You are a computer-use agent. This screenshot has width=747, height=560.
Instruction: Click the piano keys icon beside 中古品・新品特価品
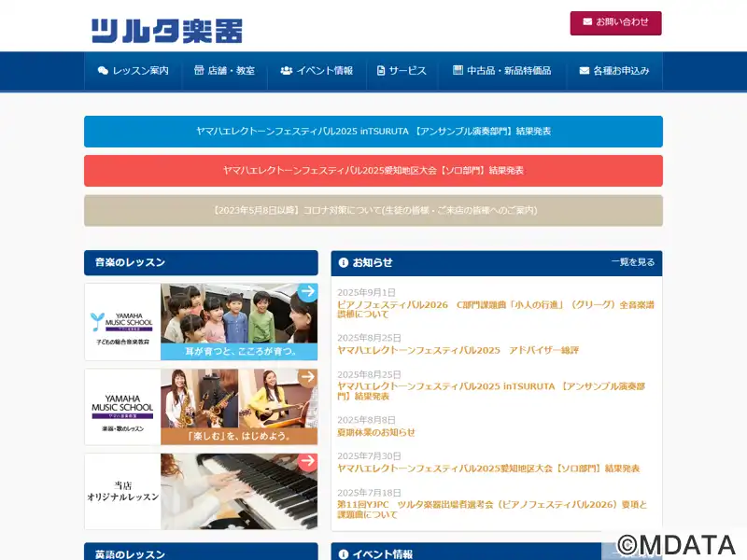tap(458, 70)
